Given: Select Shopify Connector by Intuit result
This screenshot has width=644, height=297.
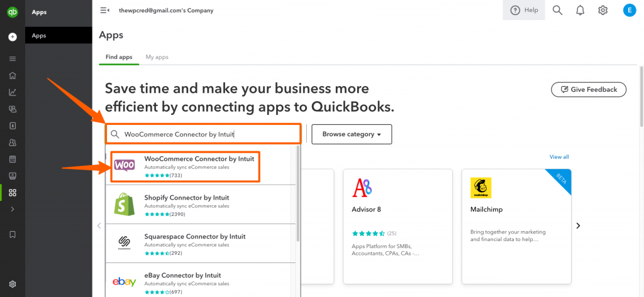Looking at the screenshot, I should 201,205.
